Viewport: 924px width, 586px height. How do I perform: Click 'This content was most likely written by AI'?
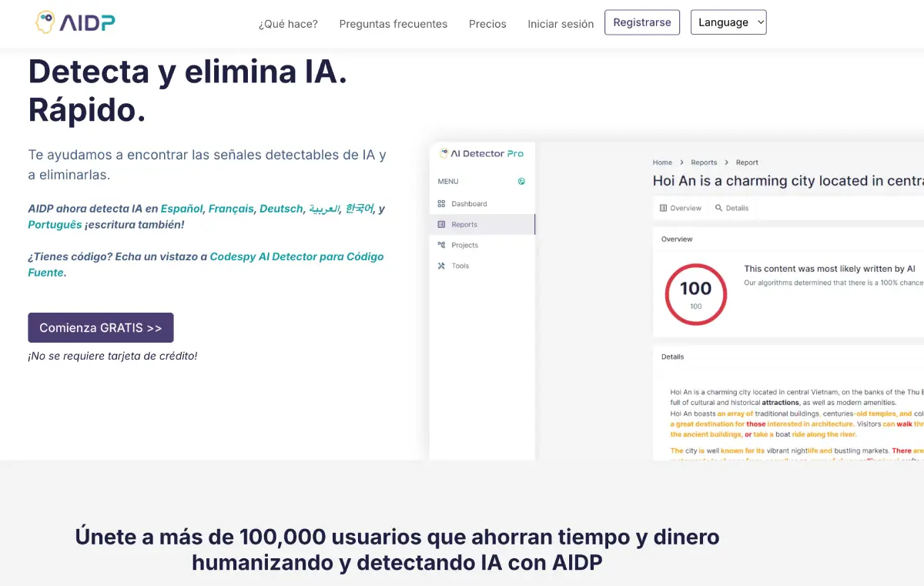click(829, 269)
